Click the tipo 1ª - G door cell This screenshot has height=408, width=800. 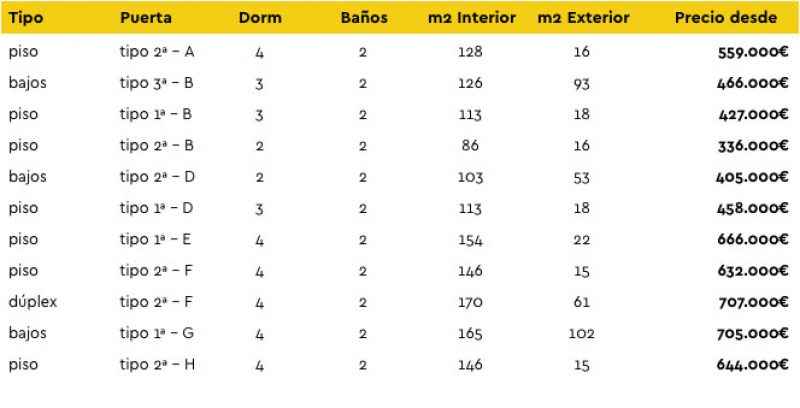157,333
